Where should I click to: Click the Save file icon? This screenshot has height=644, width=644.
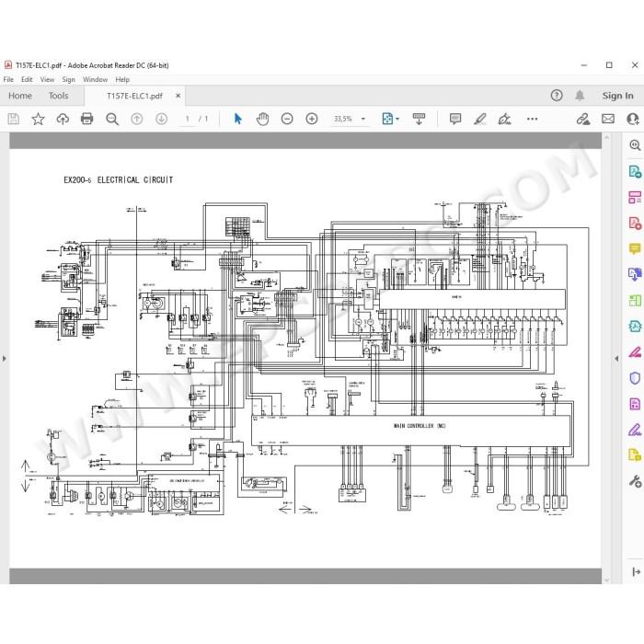pyautogui.click(x=14, y=119)
